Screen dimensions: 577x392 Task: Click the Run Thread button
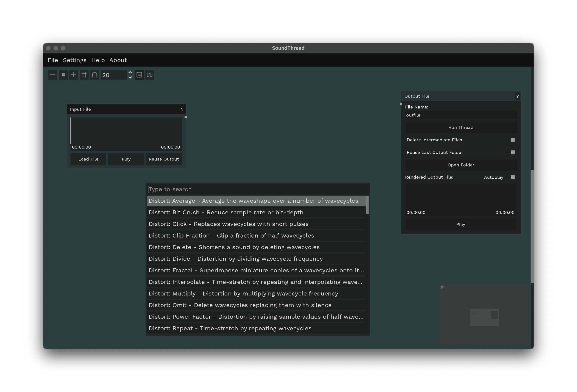461,127
